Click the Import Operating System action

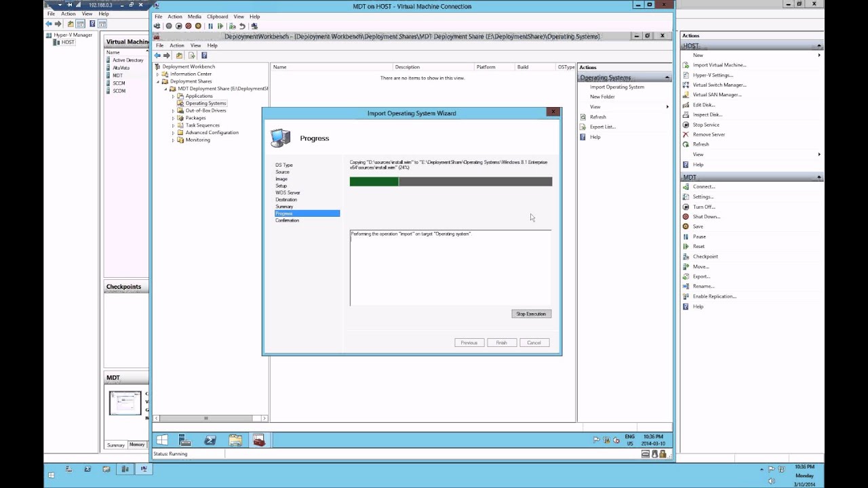(x=617, y=87)
